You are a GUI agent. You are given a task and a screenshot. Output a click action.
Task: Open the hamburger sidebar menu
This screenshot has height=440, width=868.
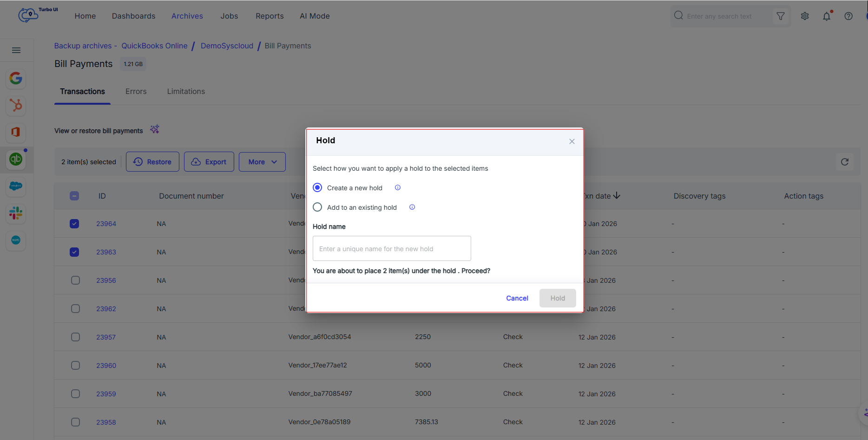16,50
